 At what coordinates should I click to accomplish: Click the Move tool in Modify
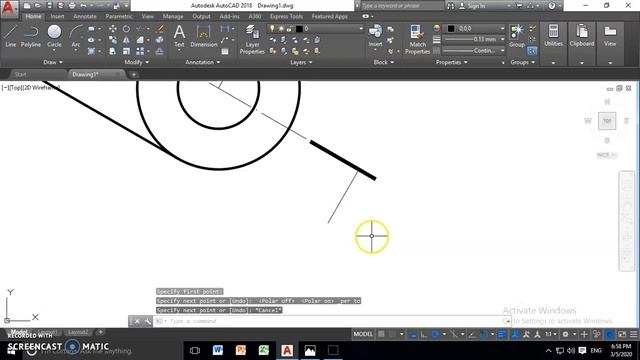click(x=113, y=29)
